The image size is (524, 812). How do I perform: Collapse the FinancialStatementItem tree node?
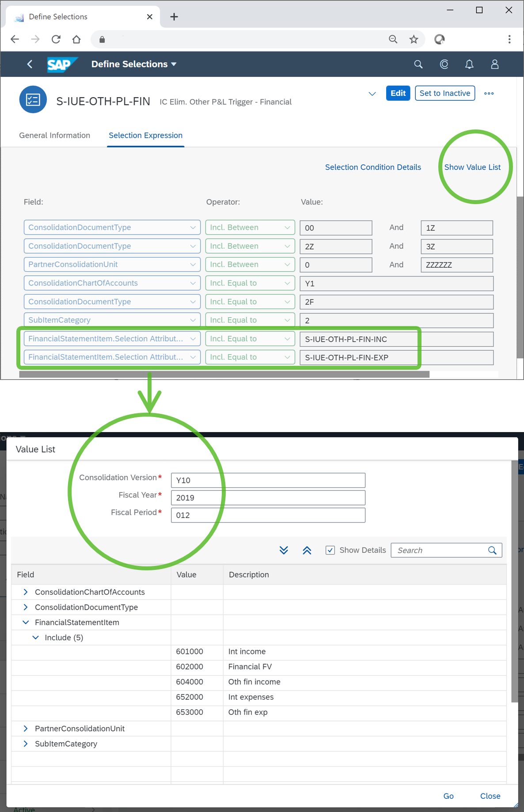pyautogui.click(x=26, y=622)
